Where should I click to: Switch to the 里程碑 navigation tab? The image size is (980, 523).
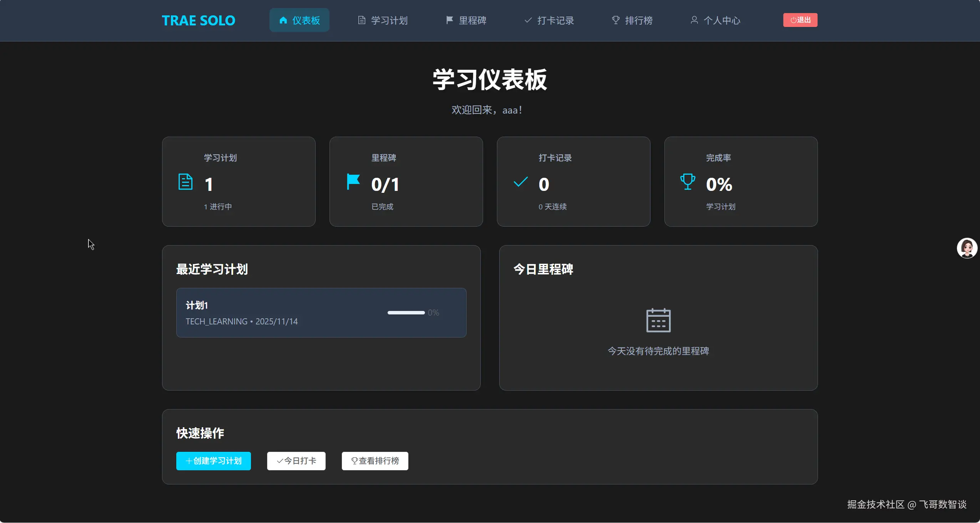click(x=466, y=20)
